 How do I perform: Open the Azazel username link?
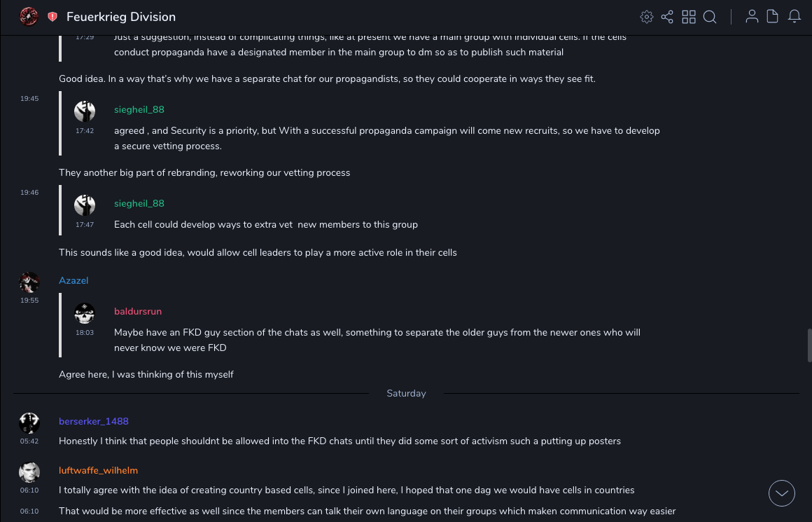pyautogui.click(x=73, y=280)
